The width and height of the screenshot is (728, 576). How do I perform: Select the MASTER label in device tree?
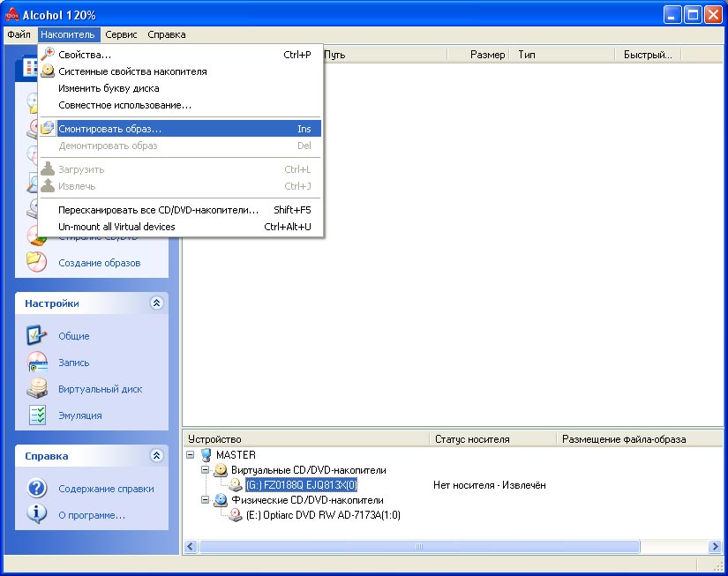click(x=236, y=455)
